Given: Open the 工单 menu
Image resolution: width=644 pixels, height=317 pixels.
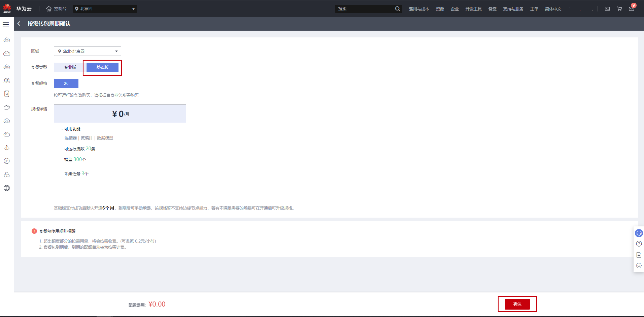Looking at the screenshot, I should [534, 9].
